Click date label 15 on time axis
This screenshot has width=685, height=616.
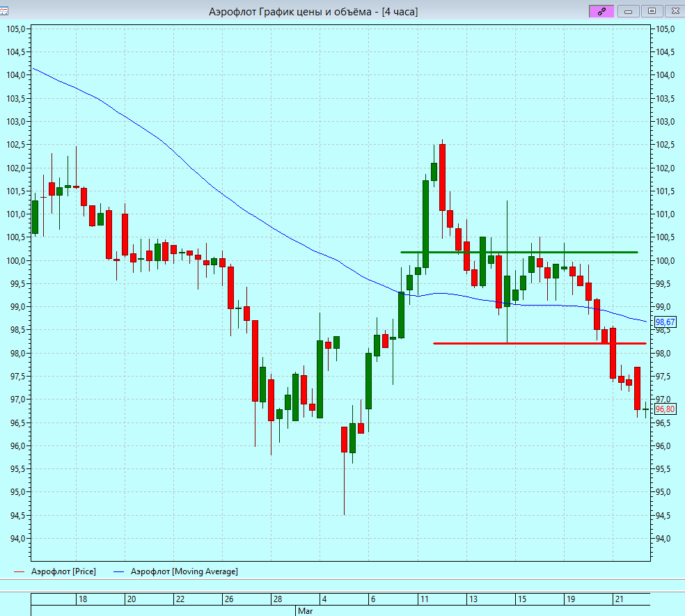point(522,599)
